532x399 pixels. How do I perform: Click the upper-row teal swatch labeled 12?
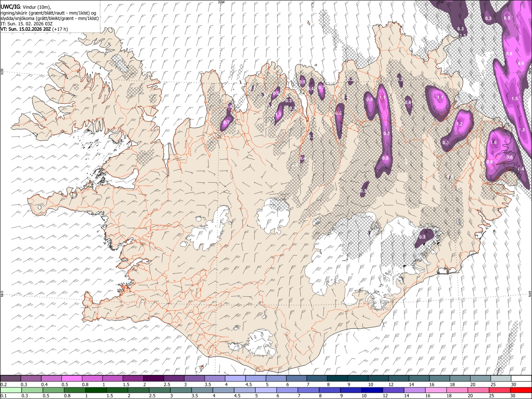click(x=399, y=378)
